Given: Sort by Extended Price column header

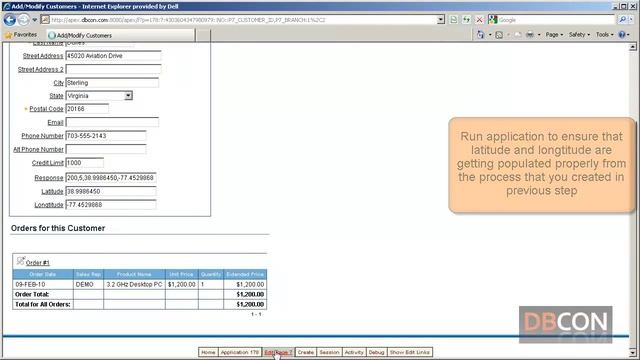Looking at the screenshot, I should pyautogui.click(x=245, y=274).
